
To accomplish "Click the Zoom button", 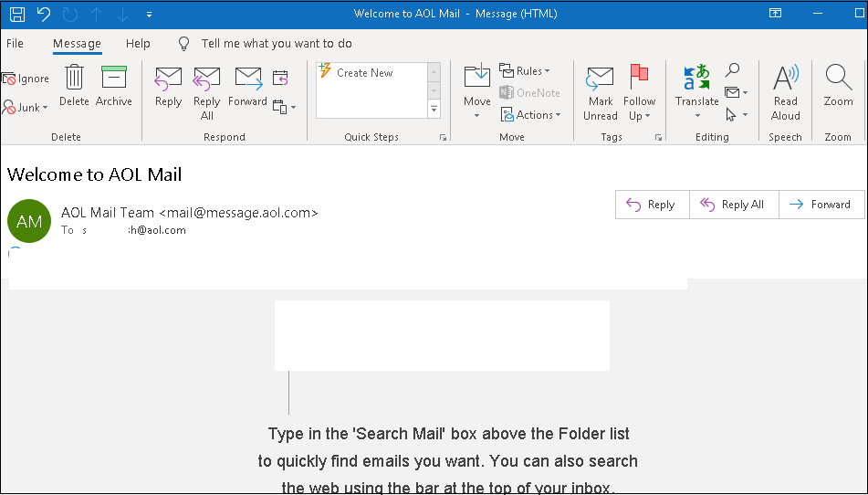I will 838,86.
